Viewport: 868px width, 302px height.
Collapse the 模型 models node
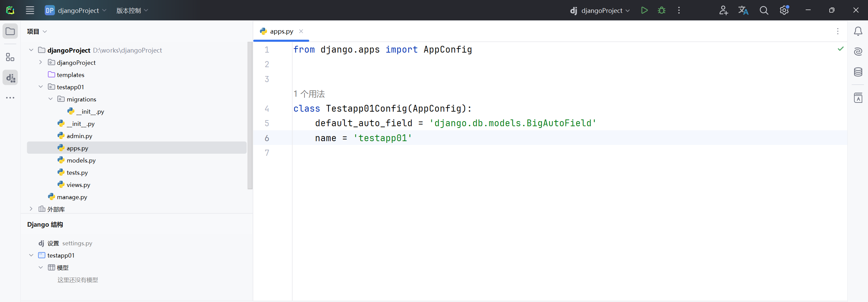coord(41,267)
